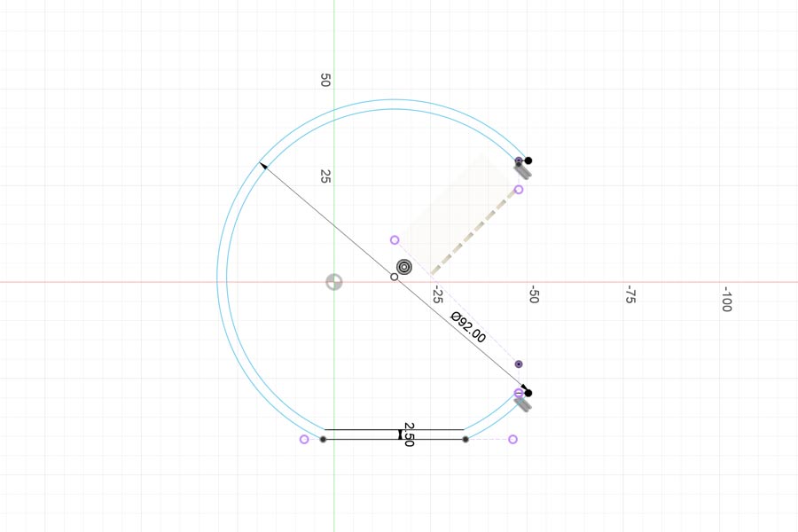Click the concentric constraint icon near arc center
This screenshot has width=798, height=532.
[404, 267]
